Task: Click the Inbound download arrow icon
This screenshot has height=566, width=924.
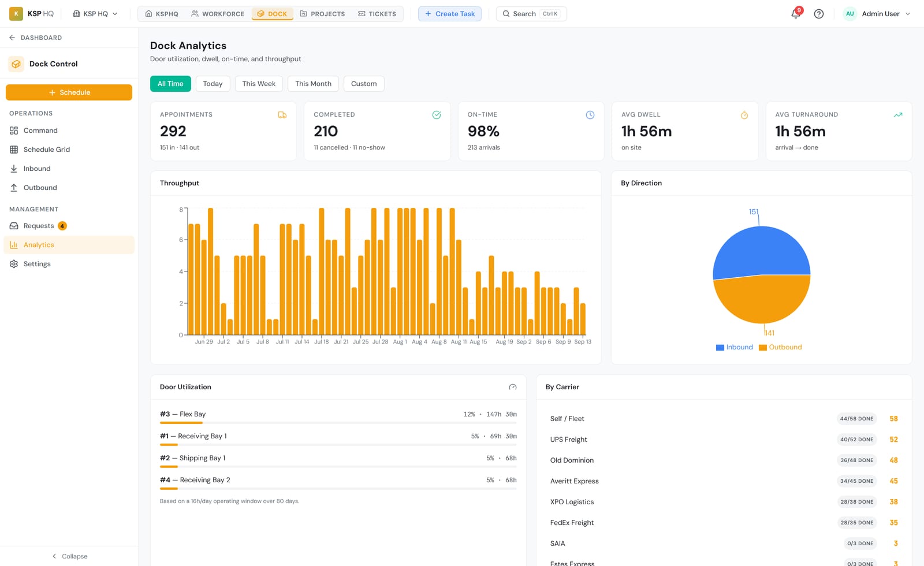Action: [14, 169]
